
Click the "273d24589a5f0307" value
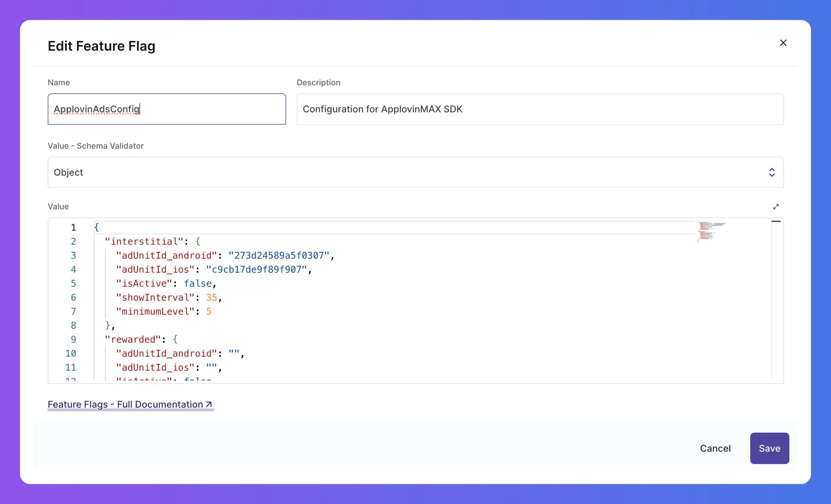(x=278, y=256)
